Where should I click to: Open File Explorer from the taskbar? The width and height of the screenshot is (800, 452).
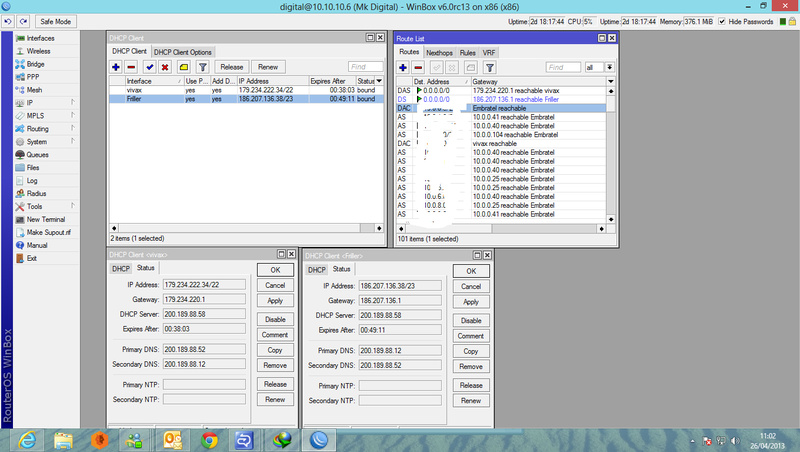coord(63,440)
